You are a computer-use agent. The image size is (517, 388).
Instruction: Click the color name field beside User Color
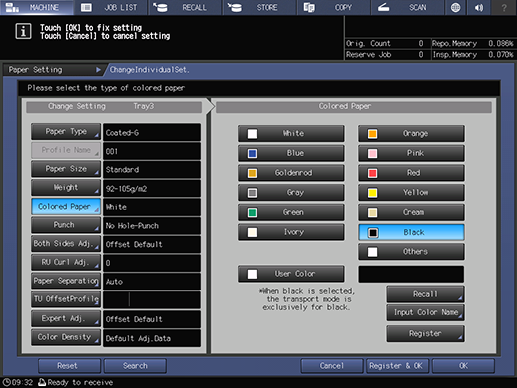pos(411,274)
